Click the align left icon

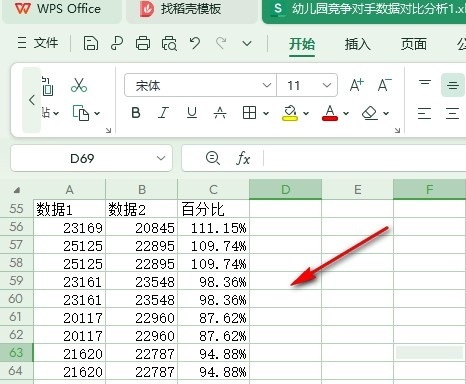click(424, 113)
